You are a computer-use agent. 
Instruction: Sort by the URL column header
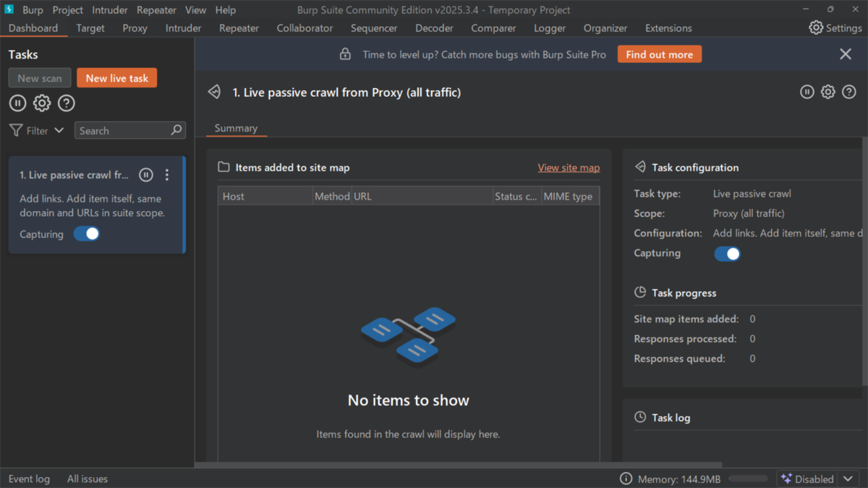(422, 196)
